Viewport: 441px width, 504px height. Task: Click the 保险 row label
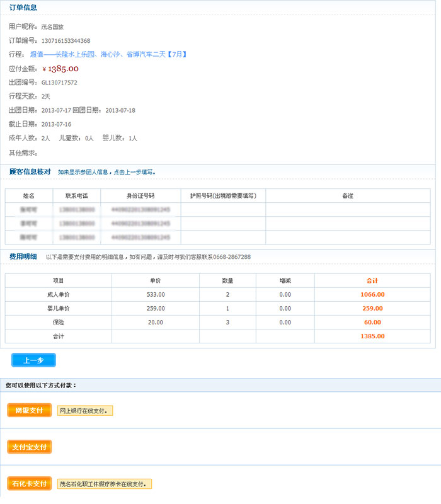click(58, 322)
